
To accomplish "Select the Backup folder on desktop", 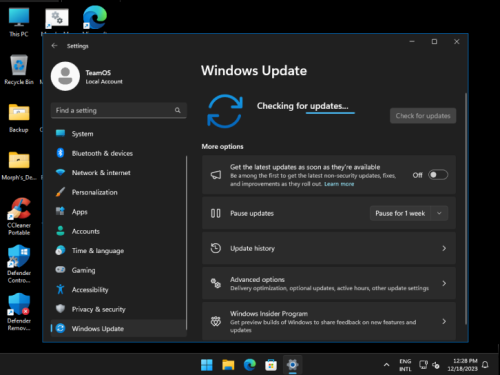I will tap(19, 118).
